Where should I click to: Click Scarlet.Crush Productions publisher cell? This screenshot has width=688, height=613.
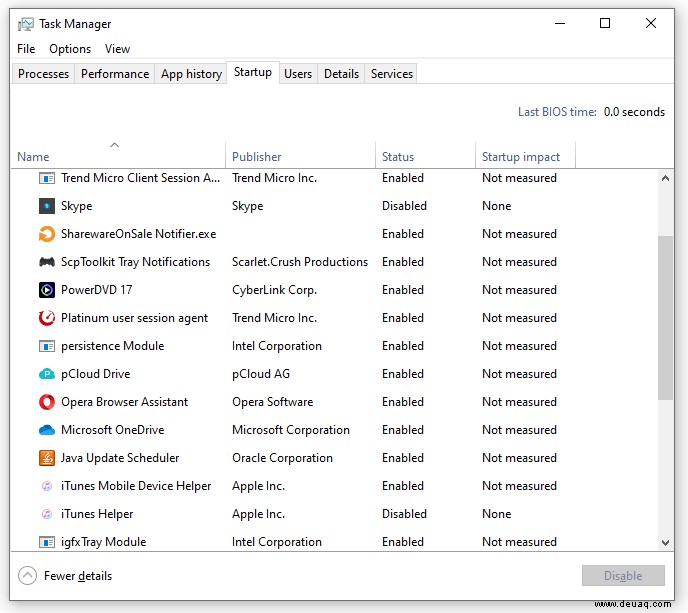[300, 262]
